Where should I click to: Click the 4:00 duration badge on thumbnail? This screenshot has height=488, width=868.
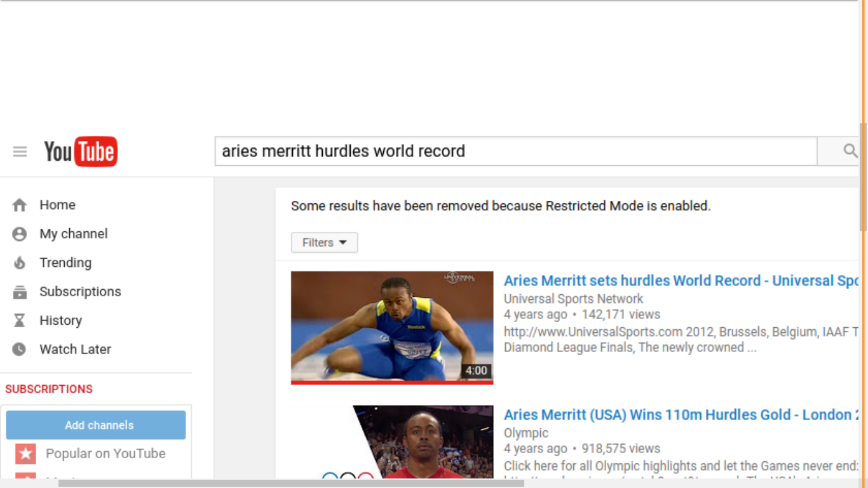click(476, 370)
